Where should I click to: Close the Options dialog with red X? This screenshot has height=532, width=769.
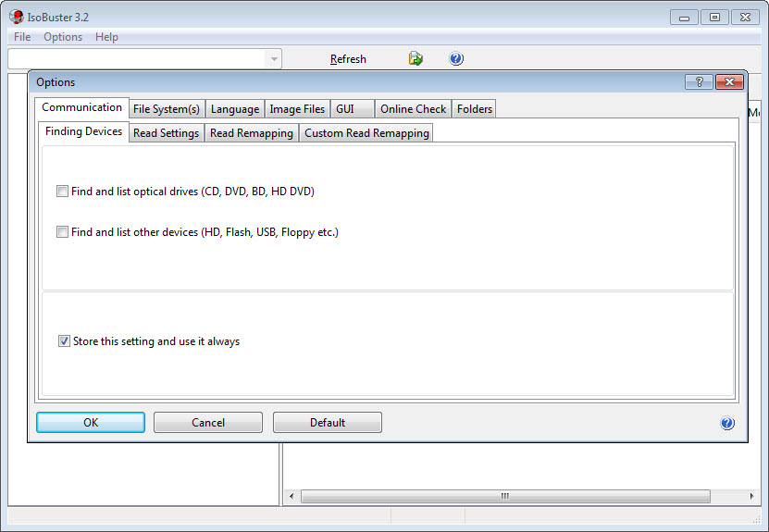730,82
